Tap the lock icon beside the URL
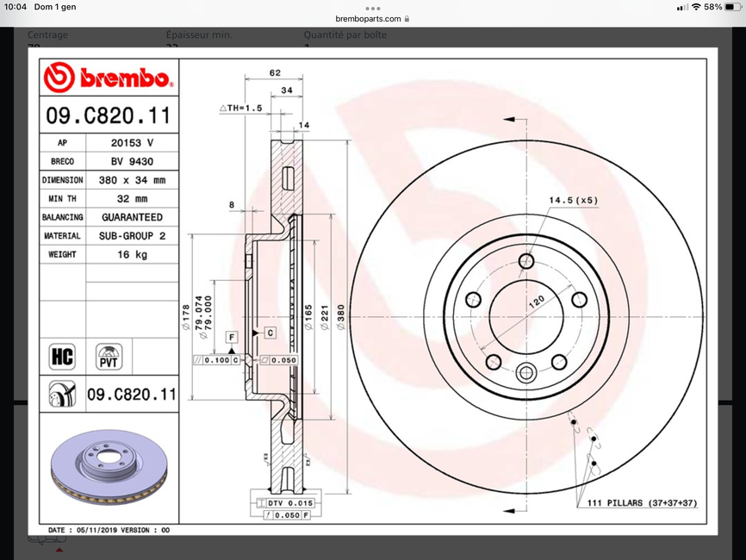The image size is (746, 560). 407,19
